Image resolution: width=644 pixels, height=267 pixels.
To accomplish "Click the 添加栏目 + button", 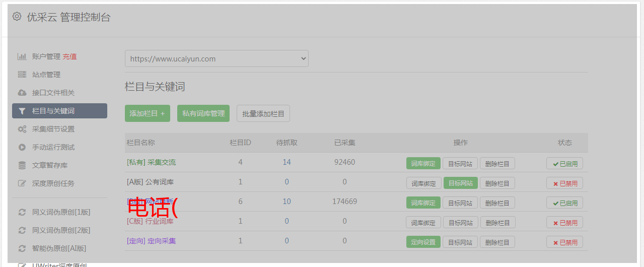I will [148, 113].
